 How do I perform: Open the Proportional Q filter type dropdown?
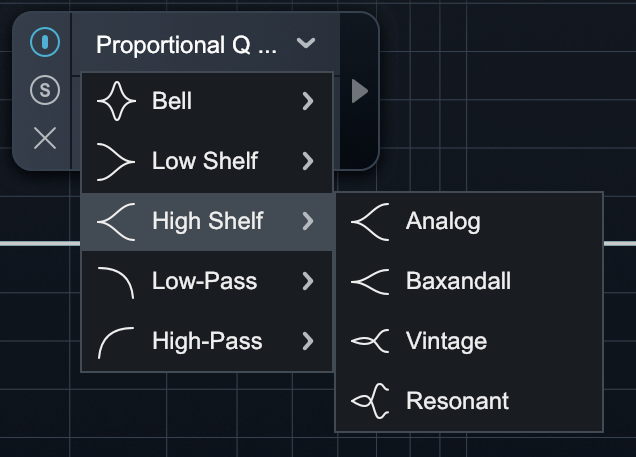pyautogui.click(x=205, y=44)
